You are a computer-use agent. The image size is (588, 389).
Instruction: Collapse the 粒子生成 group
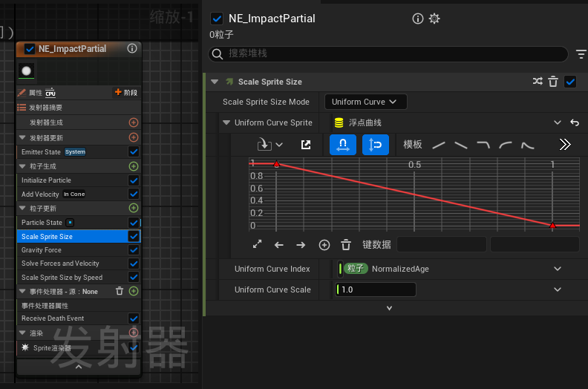[22, 166]
